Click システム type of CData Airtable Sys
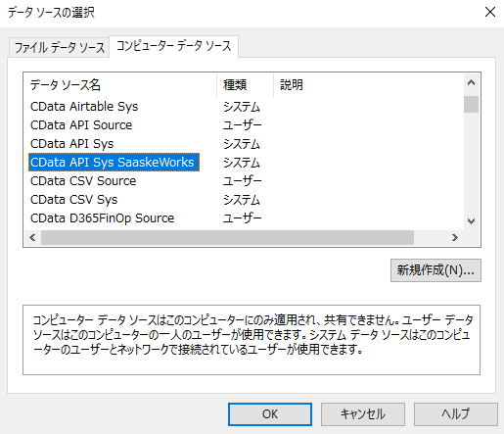The image size is (504, 434). point(242,107)
